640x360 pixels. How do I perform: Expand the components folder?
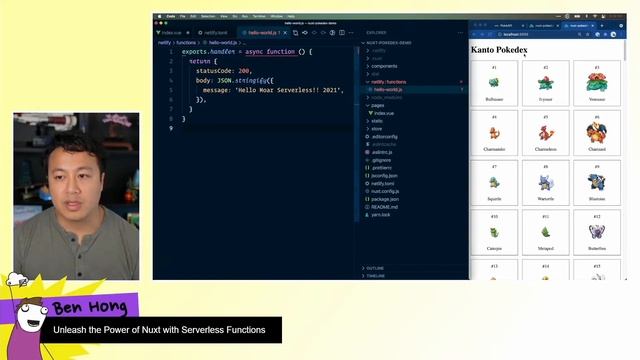382,66
